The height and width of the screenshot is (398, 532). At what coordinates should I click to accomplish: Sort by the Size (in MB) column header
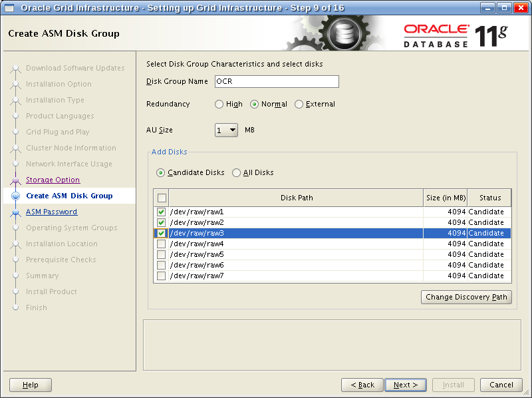click(446, 198)
